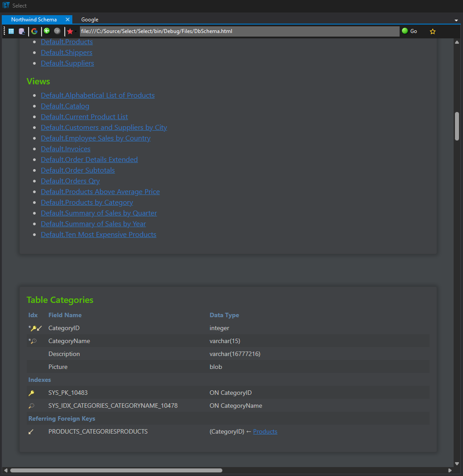
Task: Click the address bar URL field
Action: (239, 31)
